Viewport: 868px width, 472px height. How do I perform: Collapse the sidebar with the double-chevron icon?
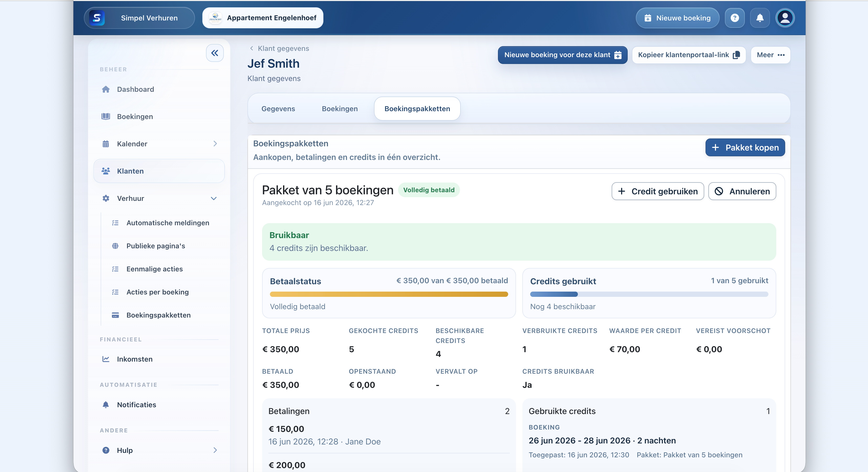[215, 53]
